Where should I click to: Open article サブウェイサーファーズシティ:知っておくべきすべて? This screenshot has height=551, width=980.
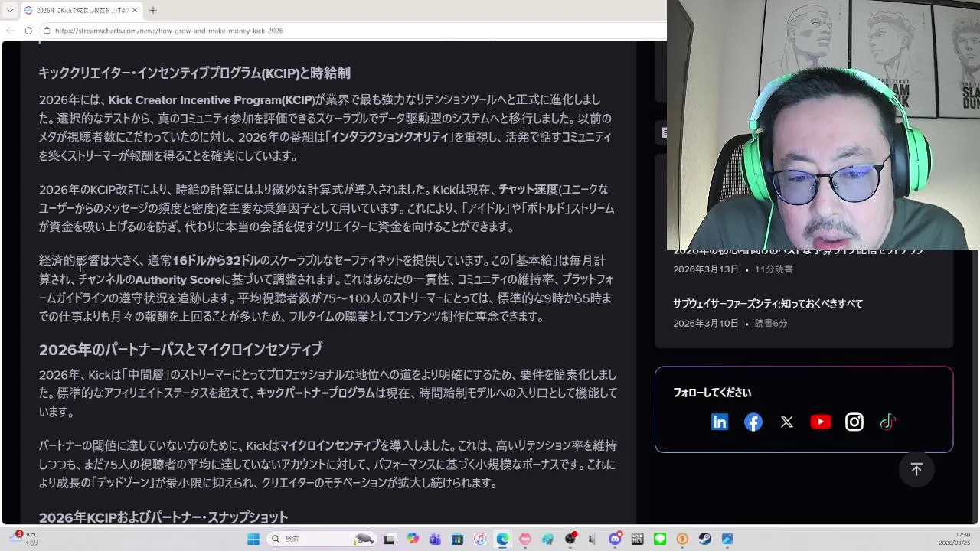pyautogui.click(x=768, y=304)
